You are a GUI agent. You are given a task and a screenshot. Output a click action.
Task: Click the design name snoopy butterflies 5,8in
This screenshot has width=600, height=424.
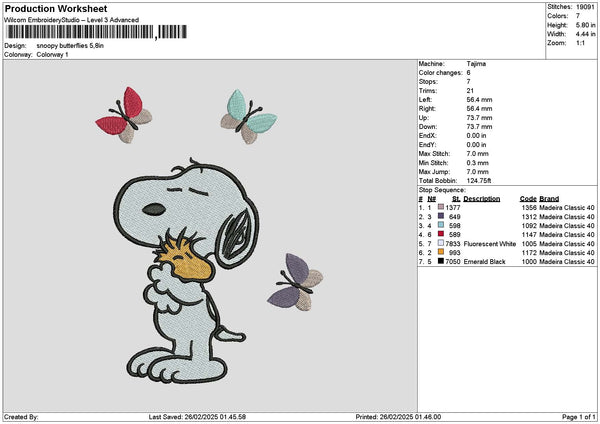click(x=70, y=46)
